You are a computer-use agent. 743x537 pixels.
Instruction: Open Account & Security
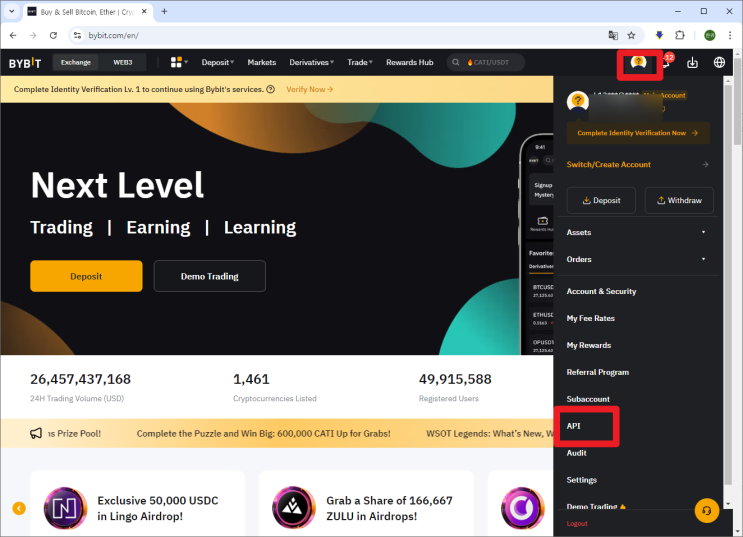pyautogui.click(x=601, y=291)
